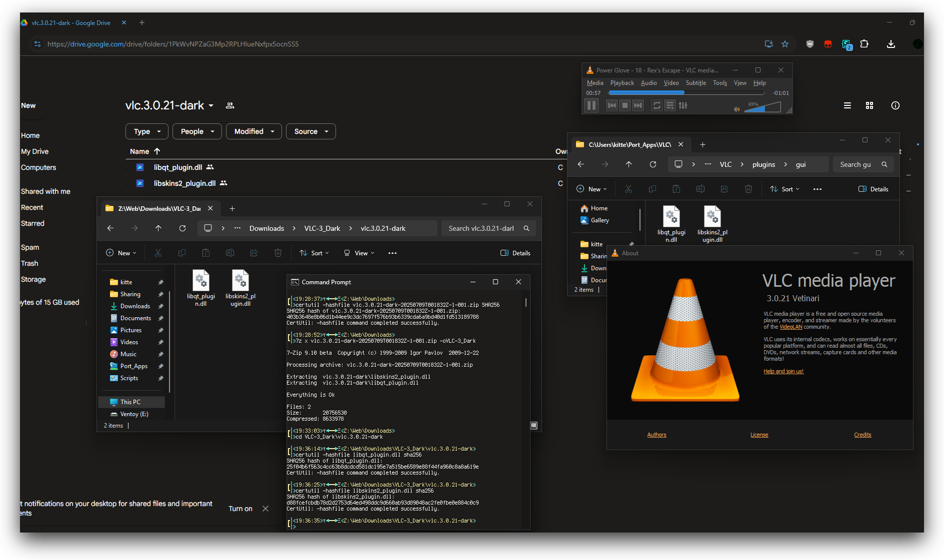Screen dimensions: 944x560
Task: Click VLC previous track button
Action: pos(611,105)
